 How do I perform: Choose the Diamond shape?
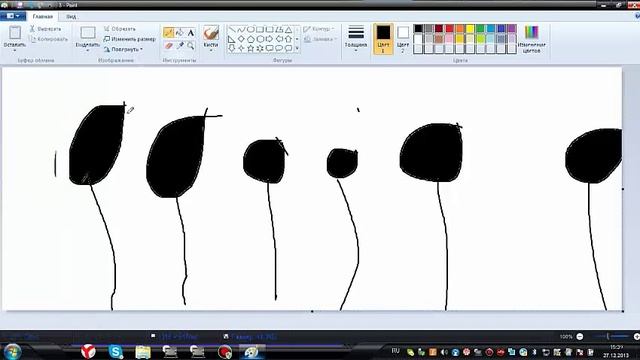pos(241,39)
